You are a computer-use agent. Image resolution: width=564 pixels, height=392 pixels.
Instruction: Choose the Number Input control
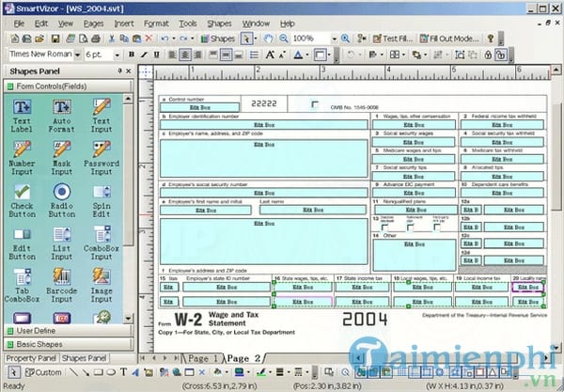point(22,158)
